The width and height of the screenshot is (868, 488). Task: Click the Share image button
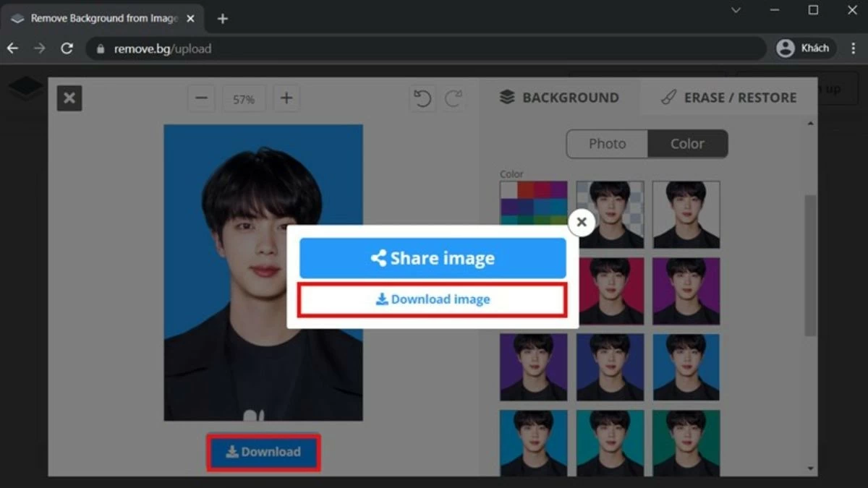432,257
